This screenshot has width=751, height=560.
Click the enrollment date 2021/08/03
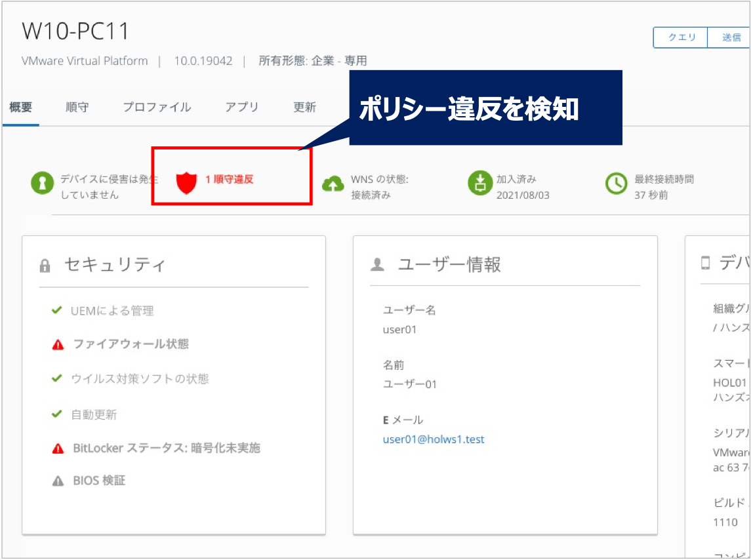click(523, 195)
